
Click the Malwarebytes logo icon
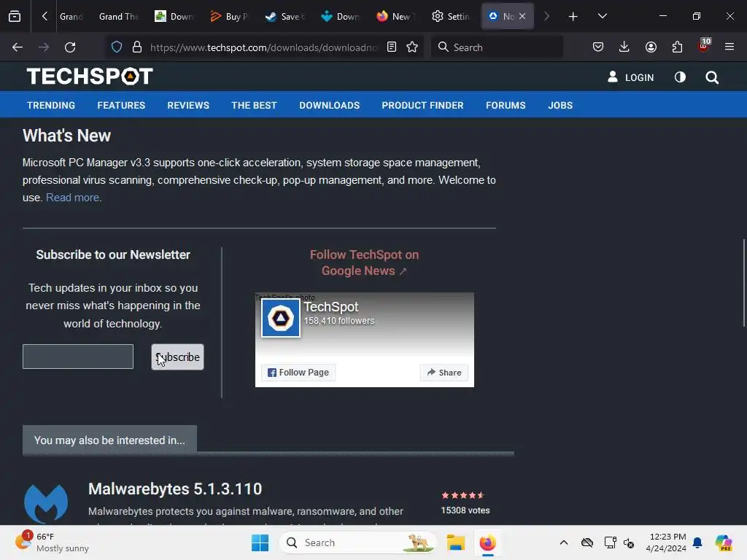point(46,504)
